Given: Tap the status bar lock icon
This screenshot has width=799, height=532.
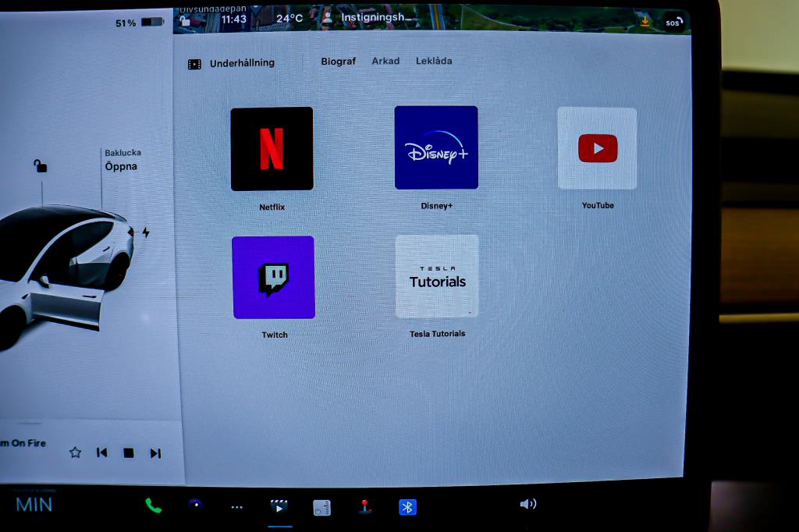Looking at the screenshot, I should click(185, 20).
